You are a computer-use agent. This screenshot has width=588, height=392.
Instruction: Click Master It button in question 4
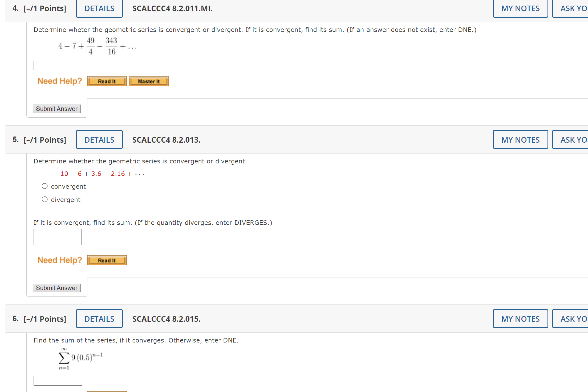tap(149, 81)
